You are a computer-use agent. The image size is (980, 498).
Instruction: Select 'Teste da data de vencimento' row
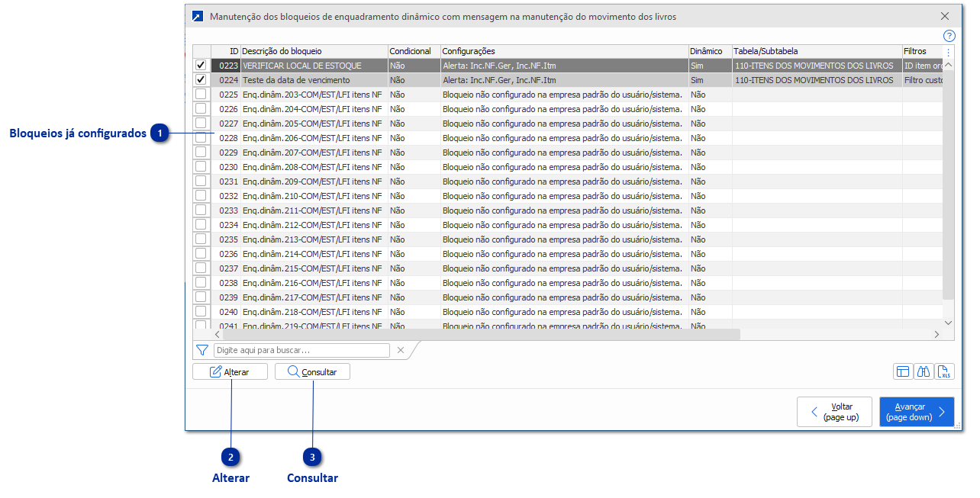(568, 80)
